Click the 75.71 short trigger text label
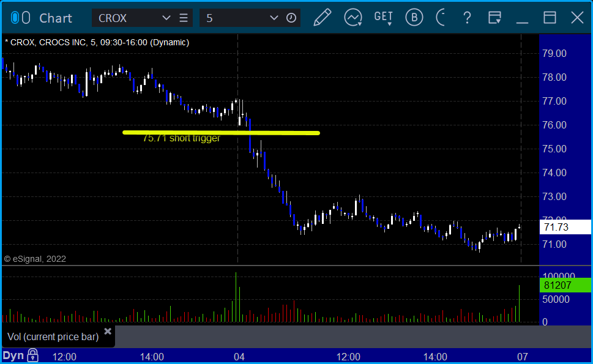The height and width of the screenshot is (364, 593). click(181, 138)
